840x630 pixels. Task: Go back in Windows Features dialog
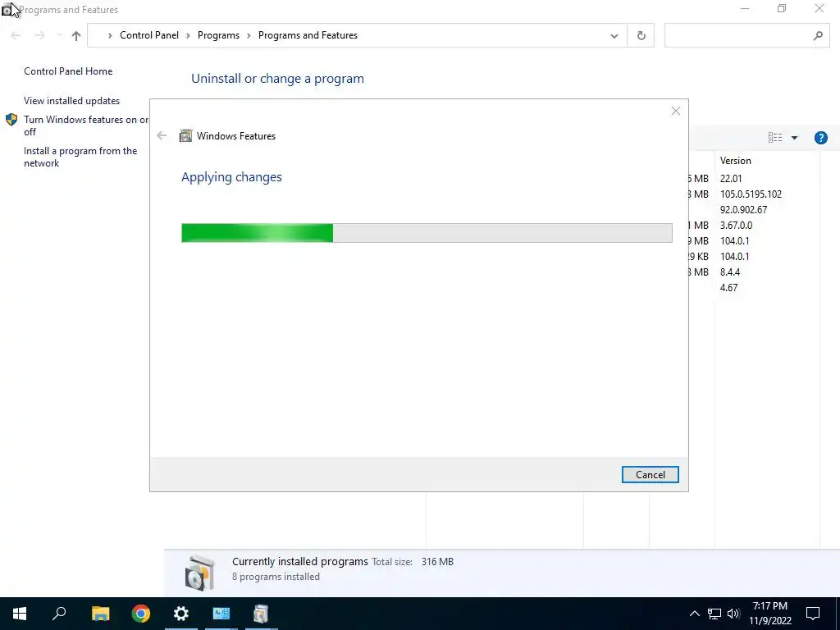click(162, 136)
